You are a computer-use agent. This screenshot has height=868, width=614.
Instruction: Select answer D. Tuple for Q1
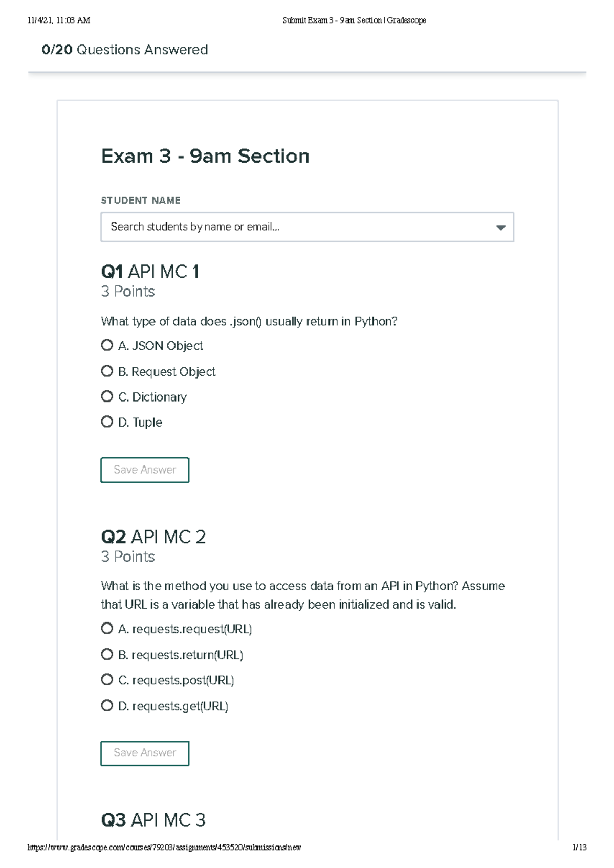[107, 422]
